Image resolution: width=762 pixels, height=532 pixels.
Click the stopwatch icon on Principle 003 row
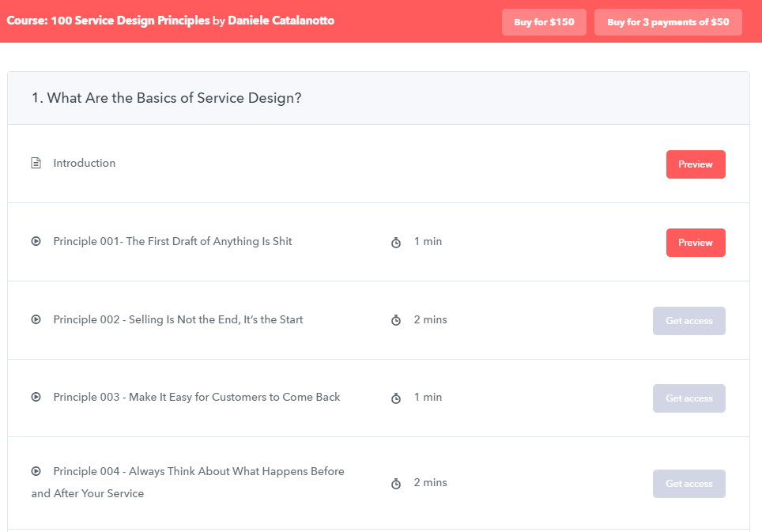coord(396,398)
